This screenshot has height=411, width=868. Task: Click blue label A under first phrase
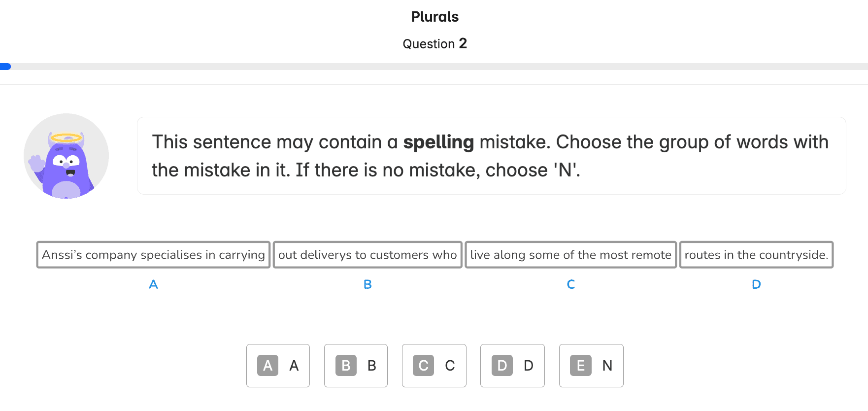[153, 284]
